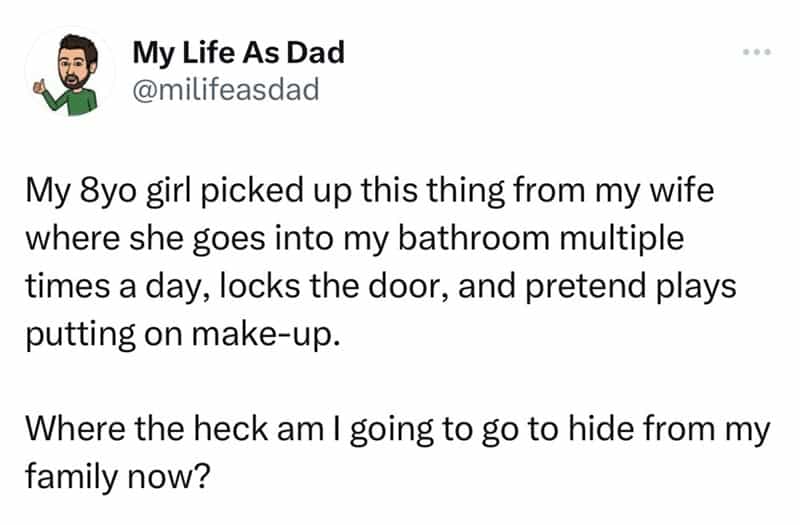Click the thumbs-up hand on the avatar
The width and height of the screenshot is (800, 525).
click(42, 87)
